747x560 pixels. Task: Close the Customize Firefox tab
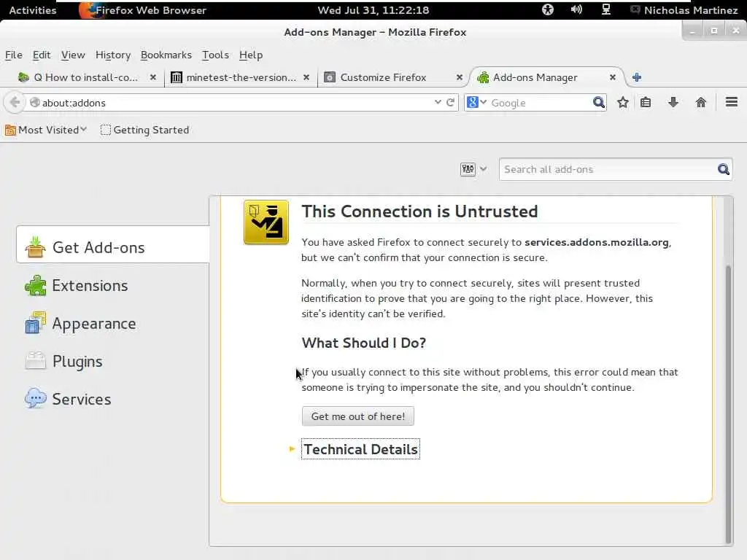(x=460, y=77)
